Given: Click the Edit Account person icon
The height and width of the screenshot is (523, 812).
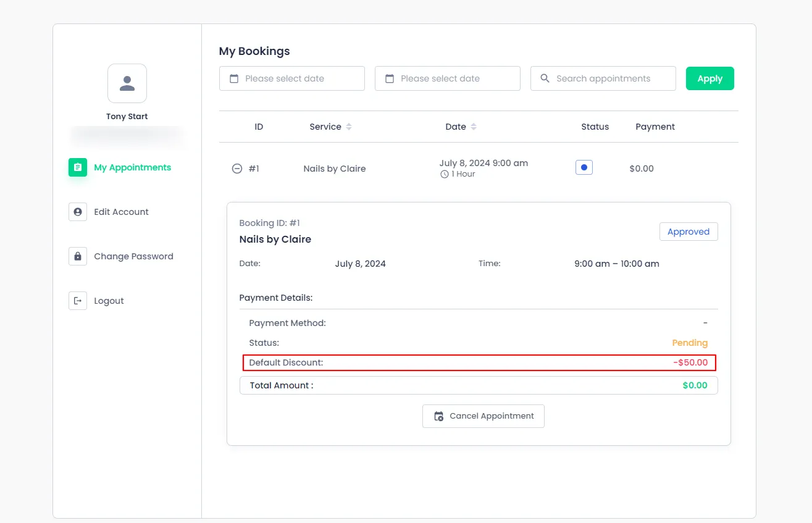Looking at the screenshot, I should click(78, 212).
